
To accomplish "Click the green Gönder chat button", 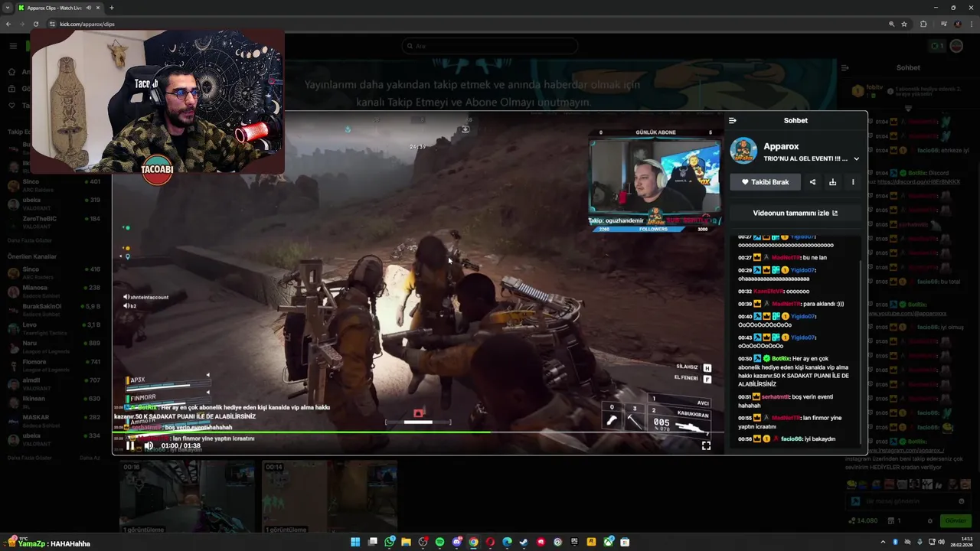I will pos(955,521).
